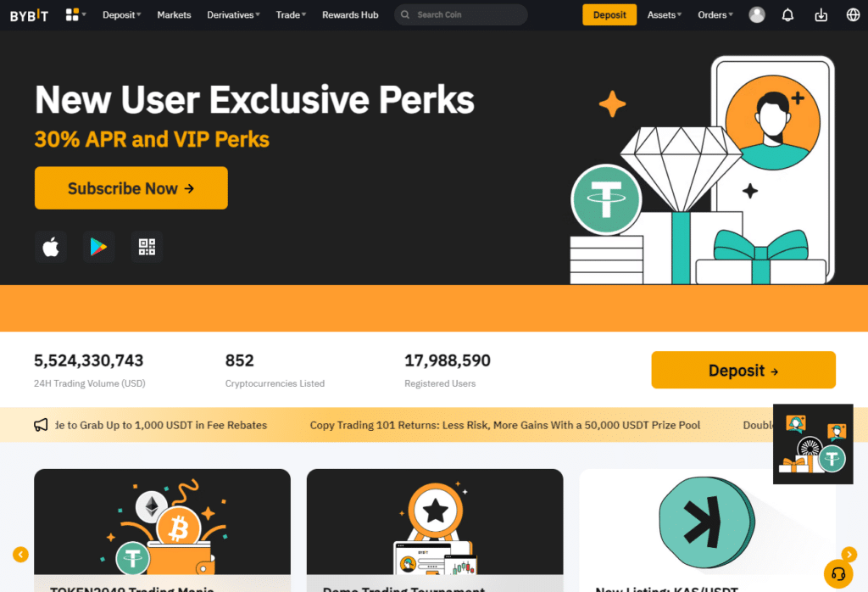
Task: Expand the Assets dropdown menu
Action: [x=664, y=15]
